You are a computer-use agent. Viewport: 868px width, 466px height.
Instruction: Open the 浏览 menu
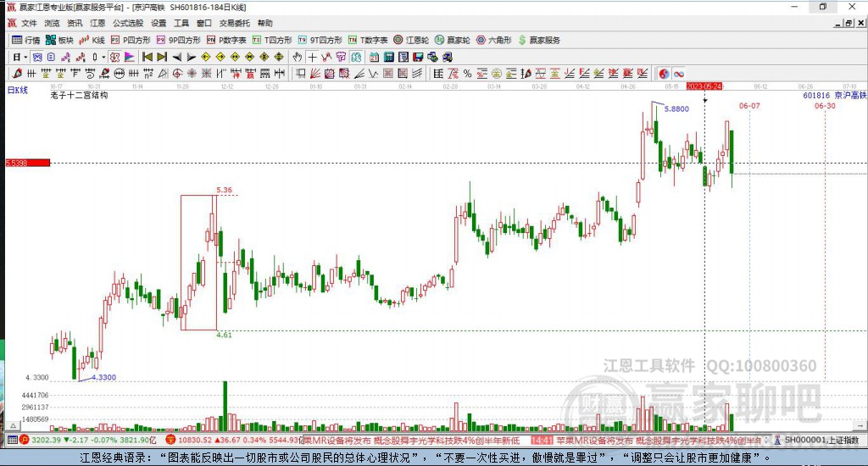click(x=52, y=23)
